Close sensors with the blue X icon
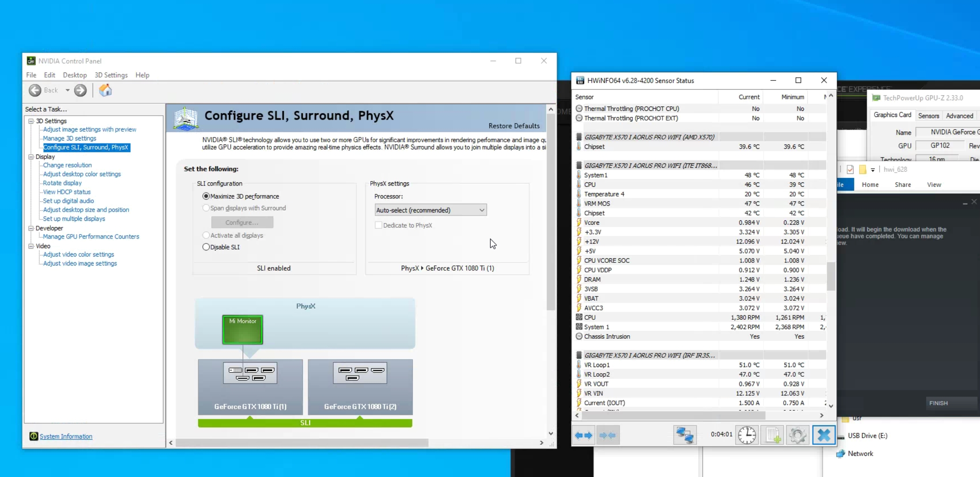This screenshot has height=477, width=980. [823, 435]
